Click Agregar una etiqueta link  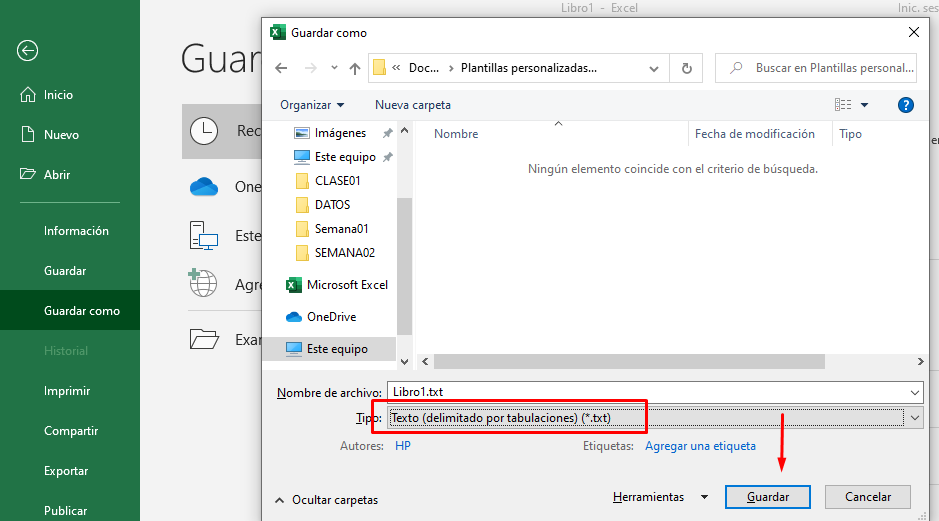[x=700, y=446]
